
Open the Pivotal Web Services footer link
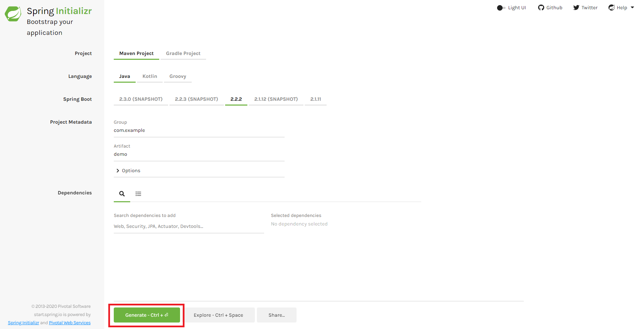click(70, 323)
